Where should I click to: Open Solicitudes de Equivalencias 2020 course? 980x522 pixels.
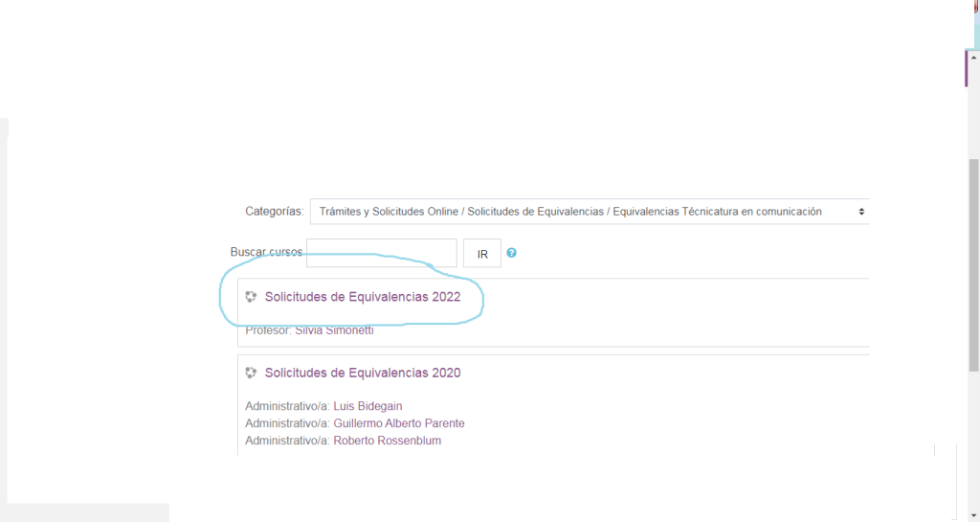363,373
